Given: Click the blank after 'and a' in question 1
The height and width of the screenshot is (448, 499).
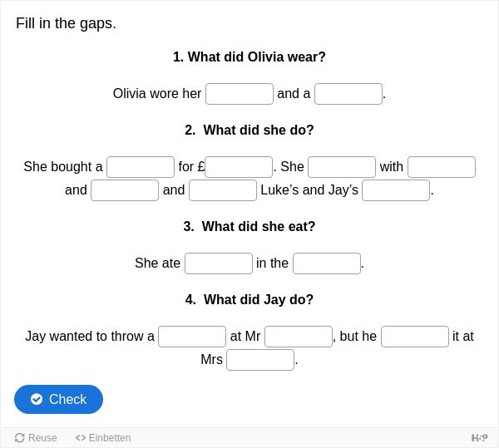Looking at the screenshot, I should click(x=348, y=94).
